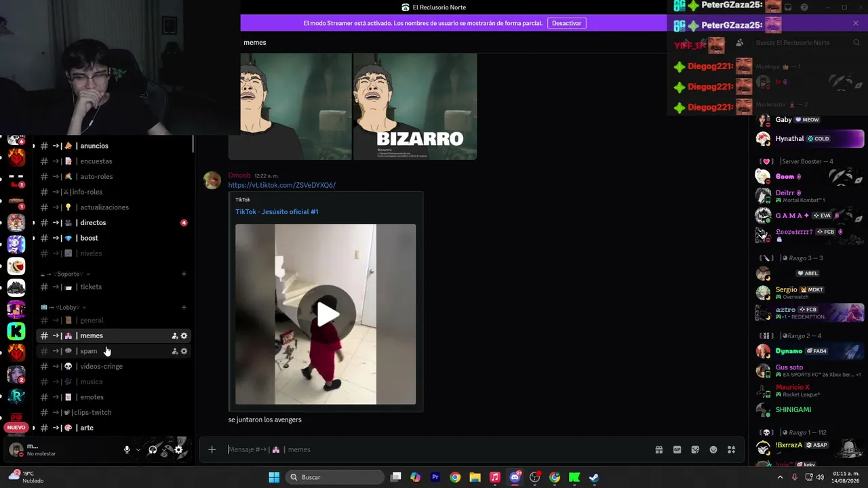Dismiss the streamer mode banner

pos(856,23)
